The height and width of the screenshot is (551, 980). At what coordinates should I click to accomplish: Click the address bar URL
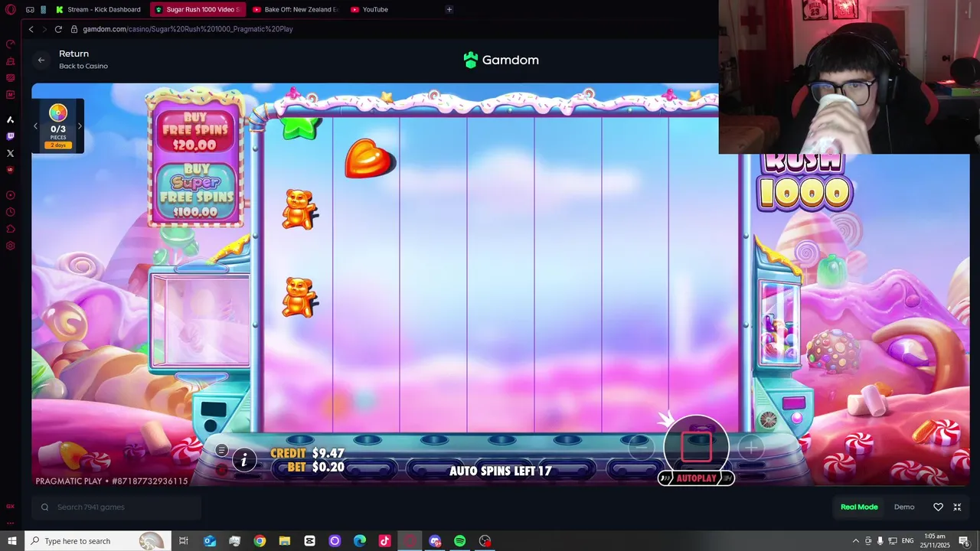[188, 29]
